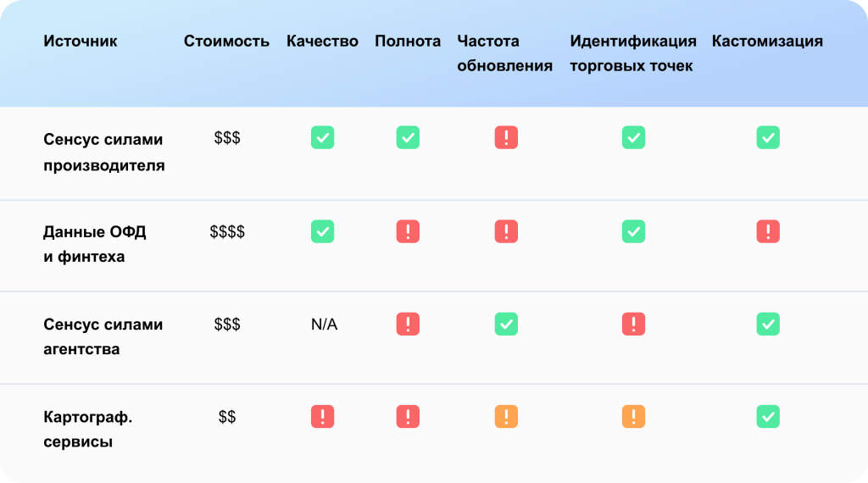Click red warning for Частота обновления in Сенсус силами производителя row
The image size is (868, 483).
coord(506,137)
